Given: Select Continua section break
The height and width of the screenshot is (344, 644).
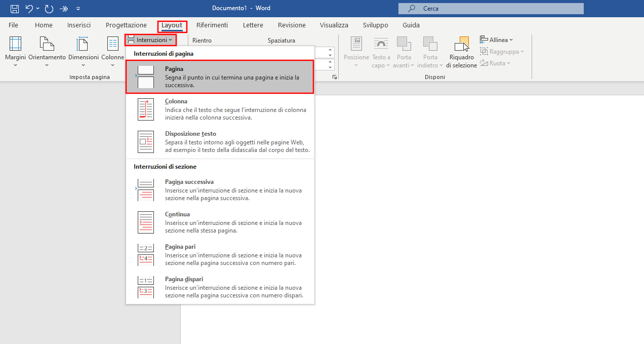Looking at the screenshot, I should tap(220, 222).
